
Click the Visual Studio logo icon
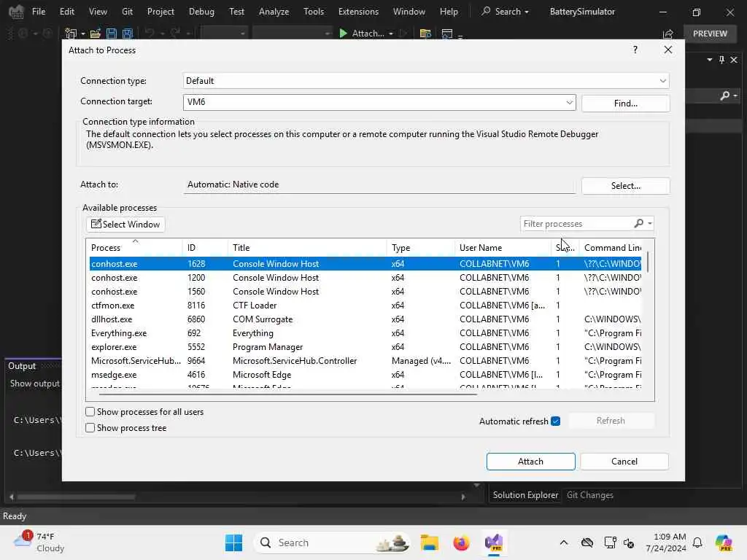pyautogui.click(x=16, y=12)
